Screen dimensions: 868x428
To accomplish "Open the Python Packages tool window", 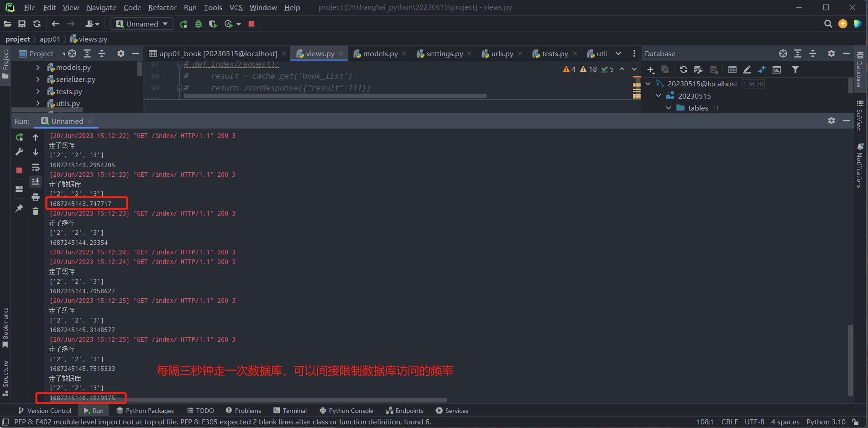I will (145, 411).
